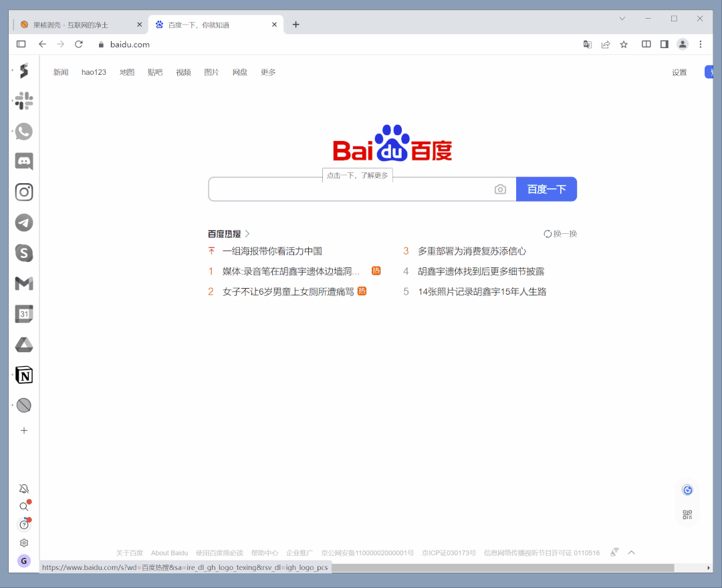Viewport: 722px width, 588px height.
Task: Expand the 百度热搜 chevron
Action: click(x=247, y=234)
